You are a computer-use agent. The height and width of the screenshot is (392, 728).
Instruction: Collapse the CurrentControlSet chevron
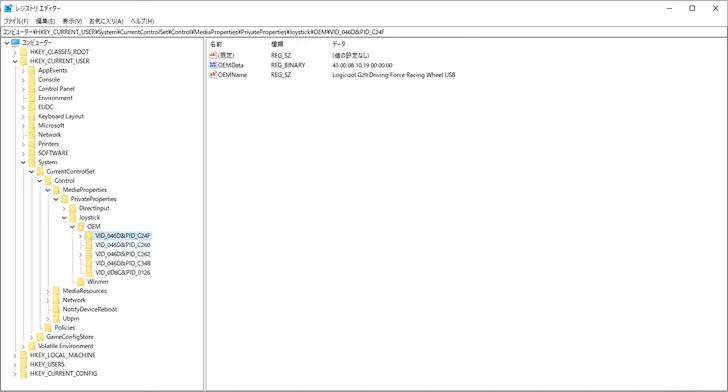click(x=31, y=172)
